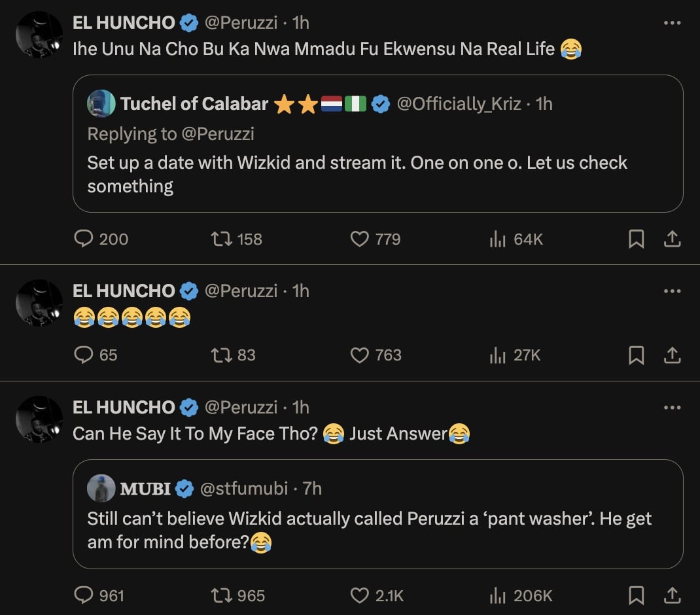Share the bottom tweet via upload icon

point(674,595)
